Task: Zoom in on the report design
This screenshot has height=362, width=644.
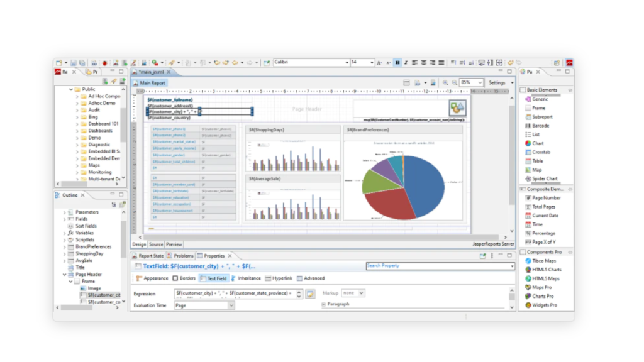Action: click(x=445, y=82)
